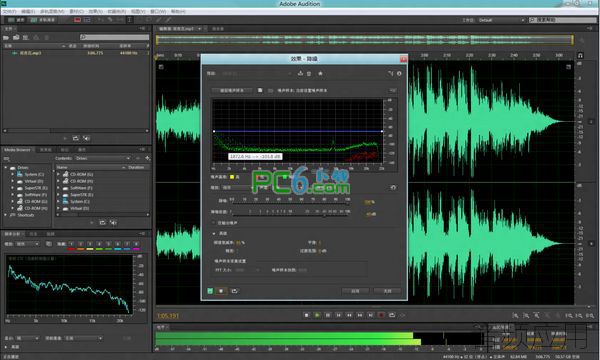
Task: Add shortcut star icon in Media Browser
Action: [x=148, y=158]
